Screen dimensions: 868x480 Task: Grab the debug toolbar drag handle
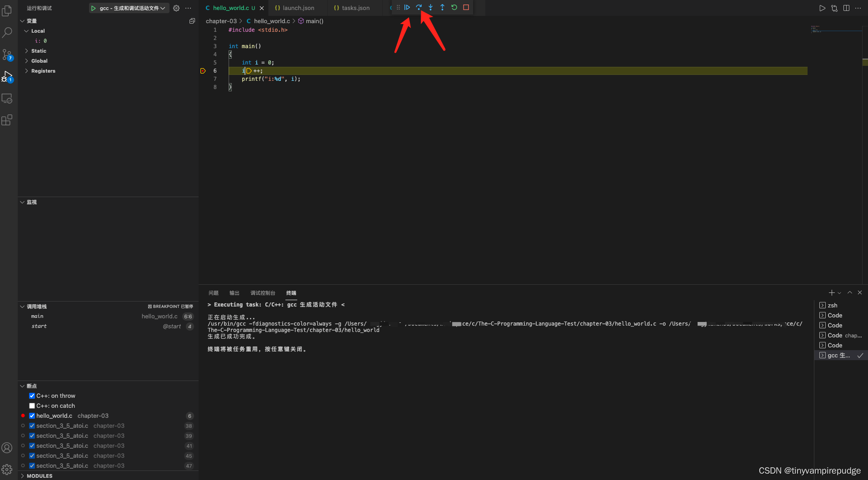coord(398,7)
